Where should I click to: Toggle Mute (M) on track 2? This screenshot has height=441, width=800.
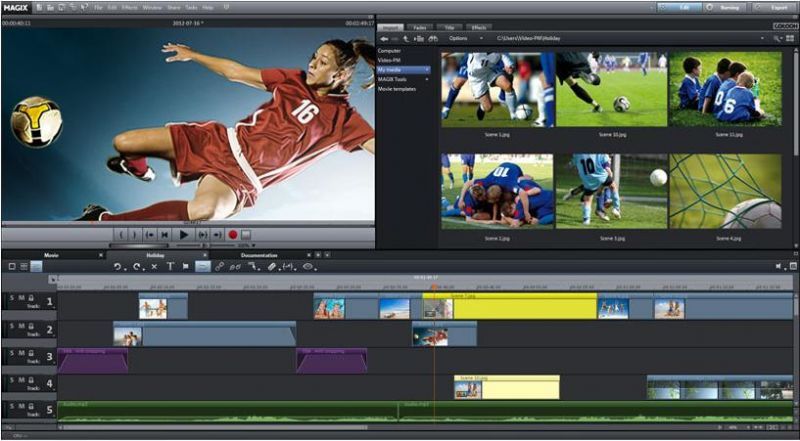pos(20,326)
